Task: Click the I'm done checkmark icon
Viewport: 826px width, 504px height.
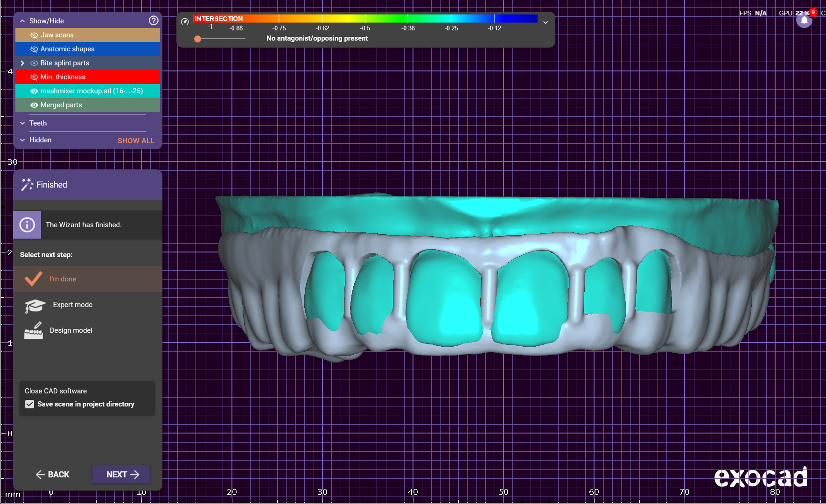Action: [x=34, y=279]
